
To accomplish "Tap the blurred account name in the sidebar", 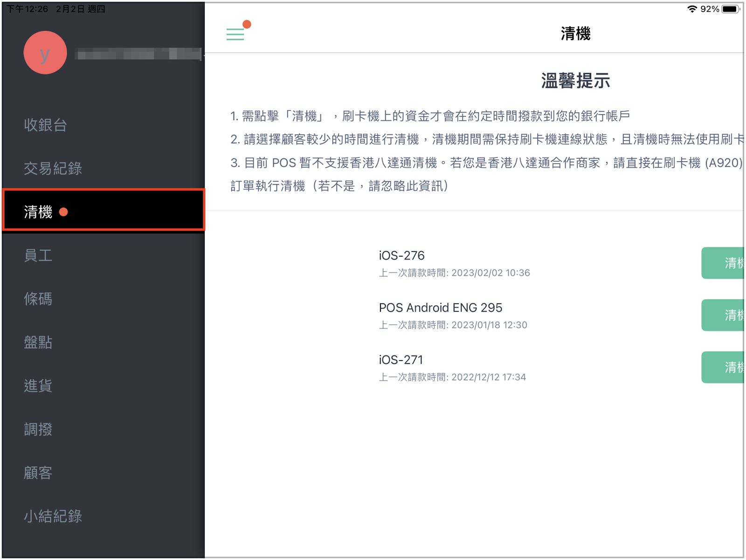I will [x=139, y=54].
